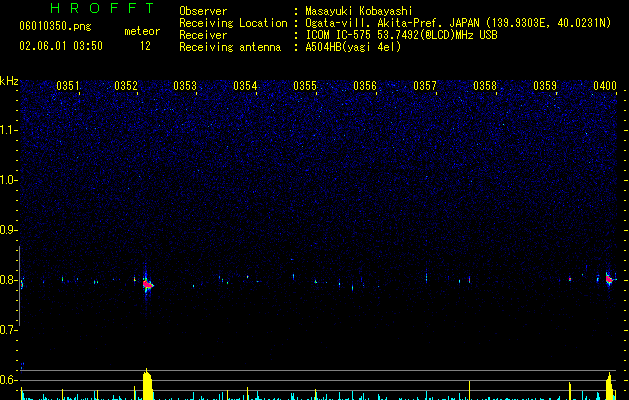The height and width of the screenshot is (400, 629).
Task: Click the 0.7 kHz axis label
Action: tap(8, 330)
